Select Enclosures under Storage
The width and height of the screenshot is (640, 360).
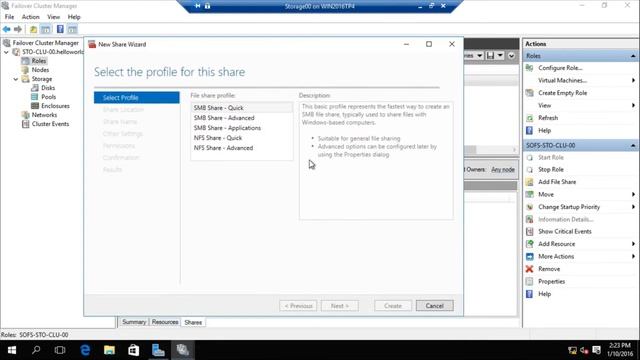(55, 106)
